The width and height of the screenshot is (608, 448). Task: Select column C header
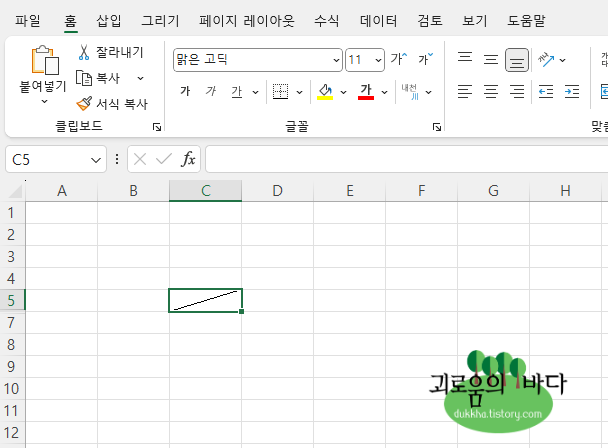(x=206, y=191)
